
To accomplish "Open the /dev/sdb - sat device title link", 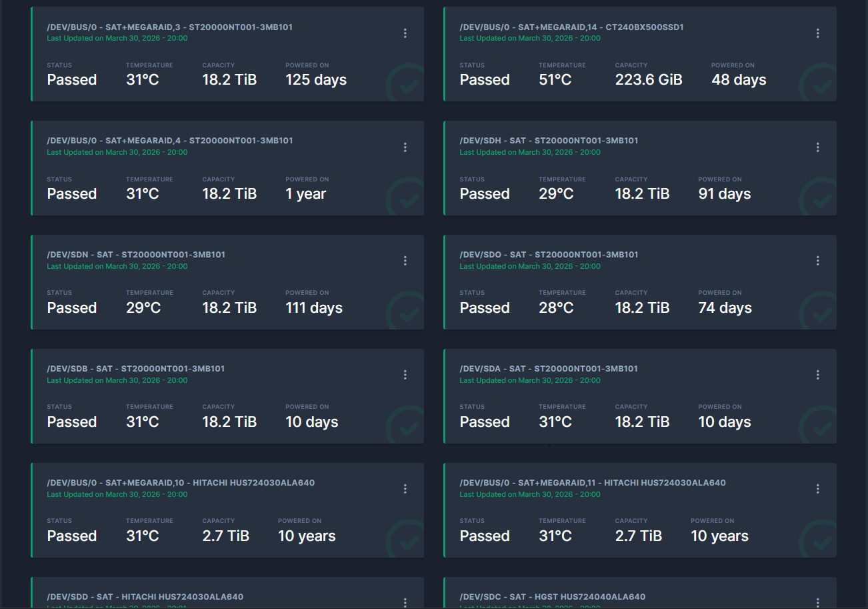I will point(135,369).
